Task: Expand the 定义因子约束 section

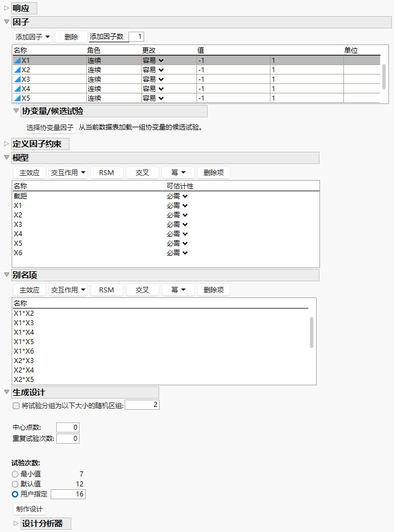Action: pyautogui.click(x=6, y=143)
